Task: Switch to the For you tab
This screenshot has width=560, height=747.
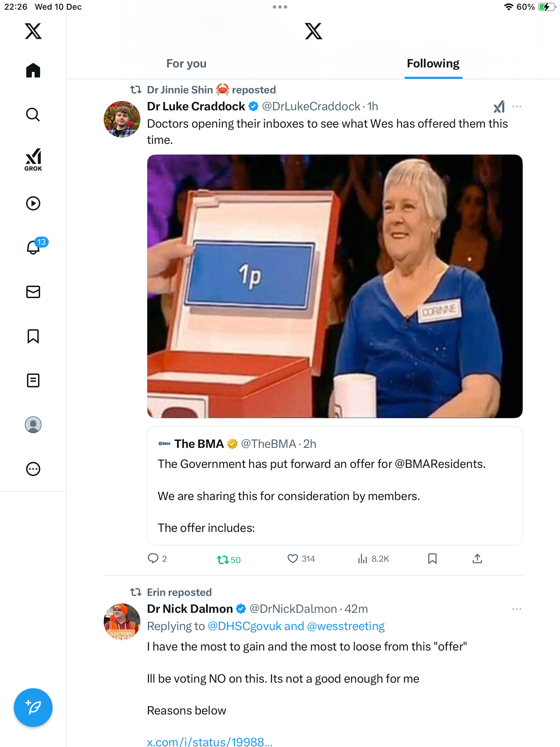Action: (186, 64)
